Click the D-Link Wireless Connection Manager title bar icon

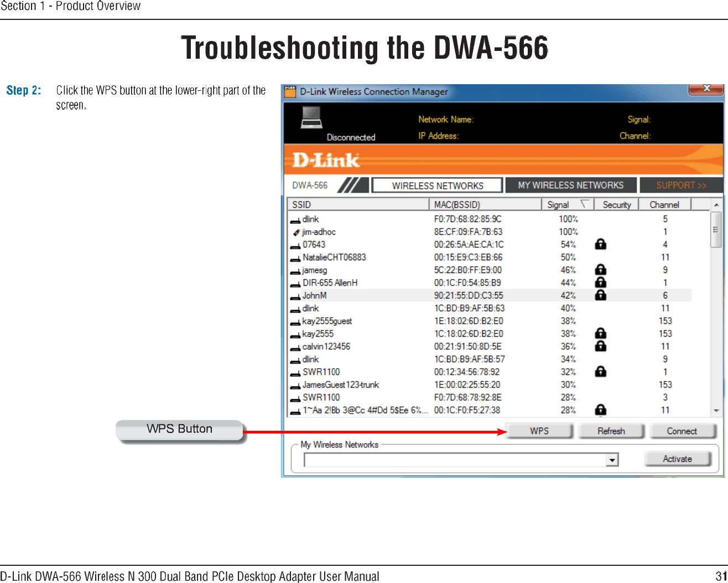click(290, 92)
